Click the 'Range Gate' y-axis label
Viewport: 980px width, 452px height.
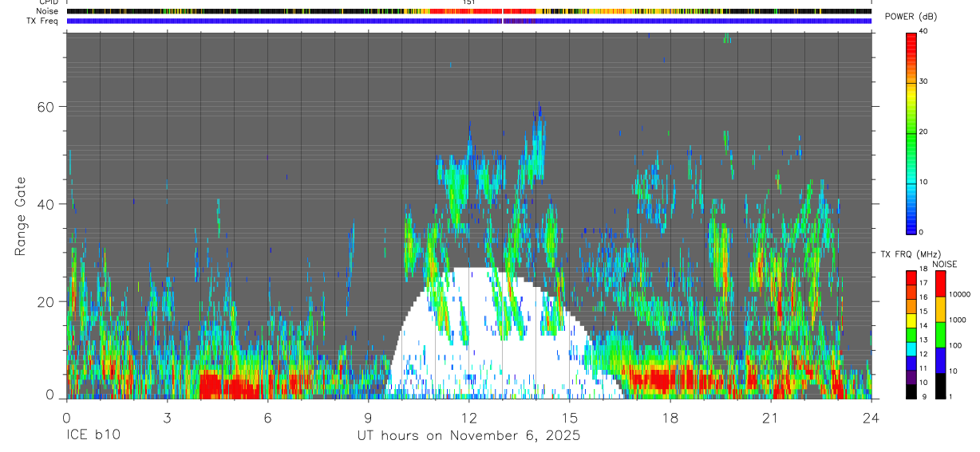pos(21,217)
